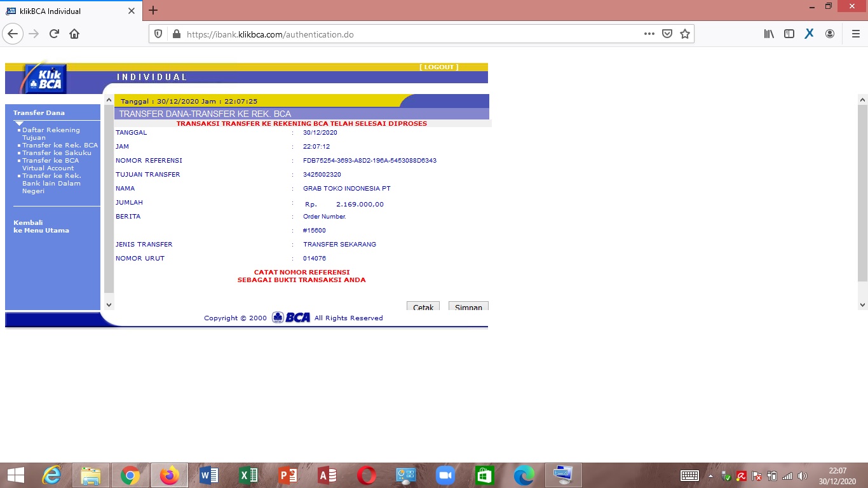Save receipt with the Simpan button
The width and height of the screenshot is (868, 488).
pos(468,306)
